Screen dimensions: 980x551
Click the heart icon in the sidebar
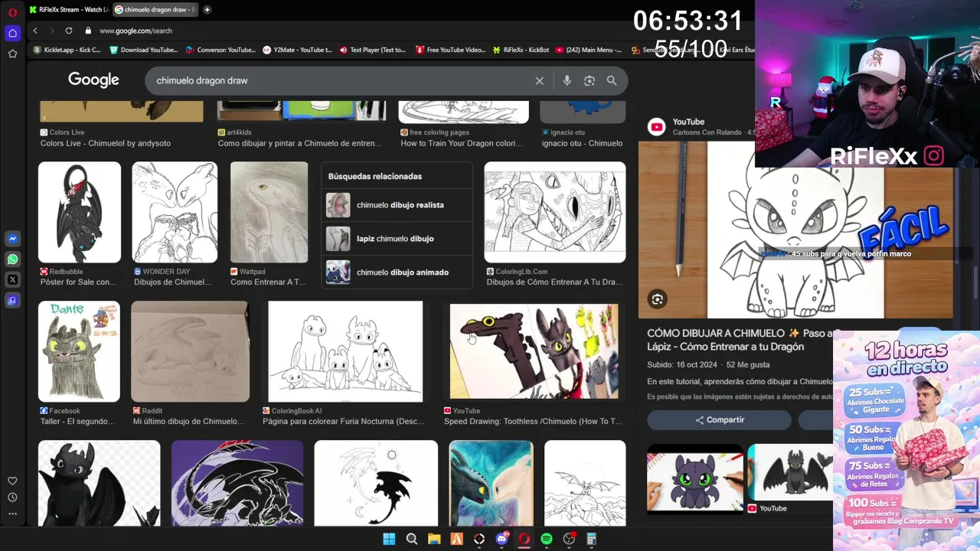12,481
